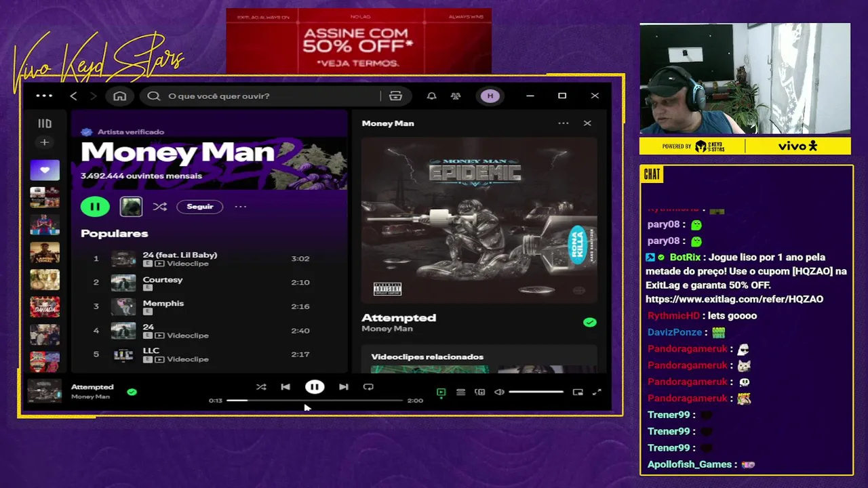Select the song 'LLC'
This screenshot has width=868, height=488.
tap(151, 350)
